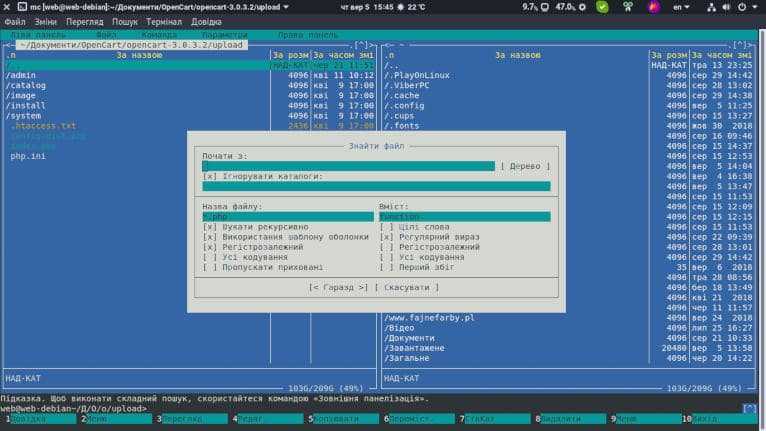
Task: Open the 'Довідка' menu
Action: tap(206, 22)
